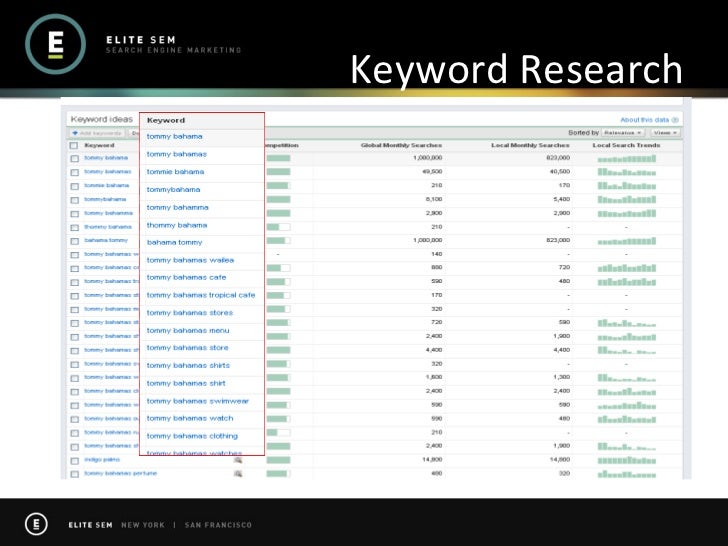Tick the select-all checkbox in the Keyword header
728x546 pixels.
pos(74,145)
